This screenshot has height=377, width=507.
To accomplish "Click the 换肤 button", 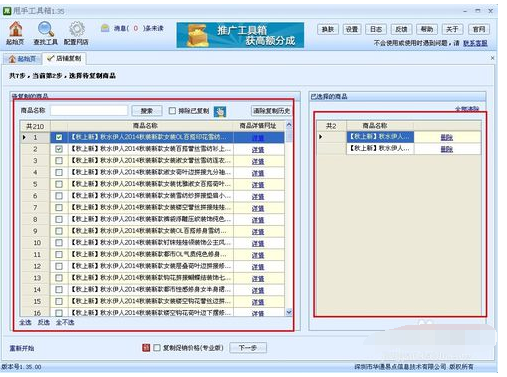I will pyautogui.click(x=328, y=29).
